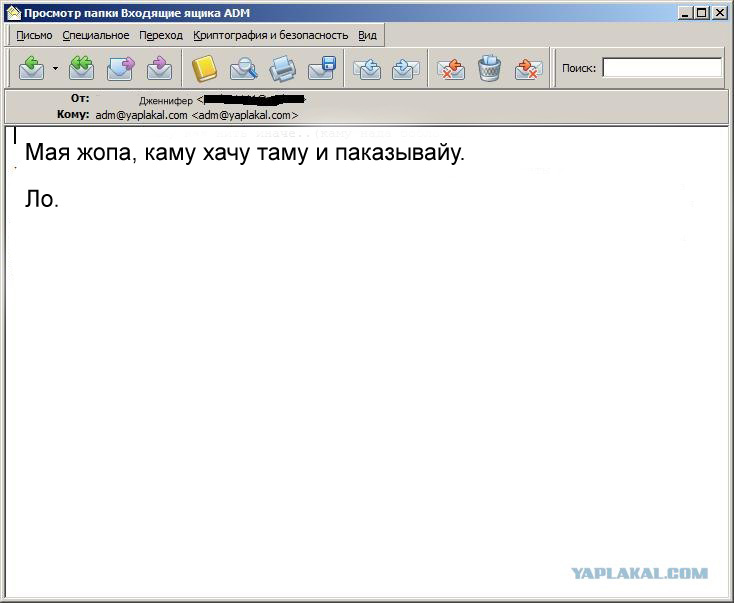Print the message via the printer icon
Viewport: 734px width, 603px height.
coord(283,68)
